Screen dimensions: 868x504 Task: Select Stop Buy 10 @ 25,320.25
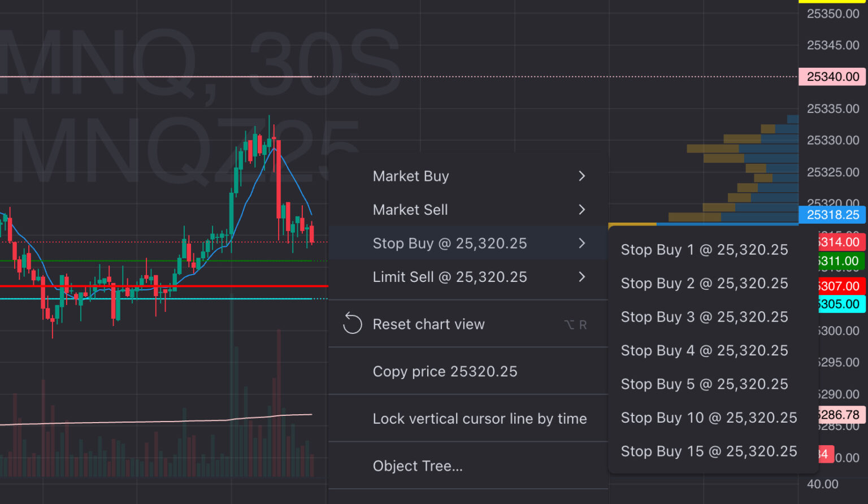click(x=709, y=418)
